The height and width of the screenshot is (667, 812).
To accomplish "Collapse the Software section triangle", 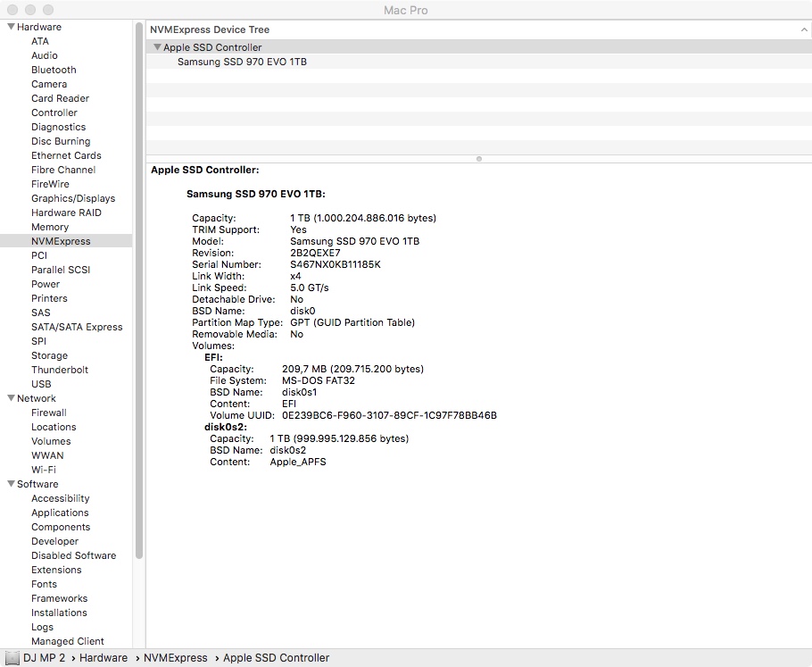I will pos(11,484).
